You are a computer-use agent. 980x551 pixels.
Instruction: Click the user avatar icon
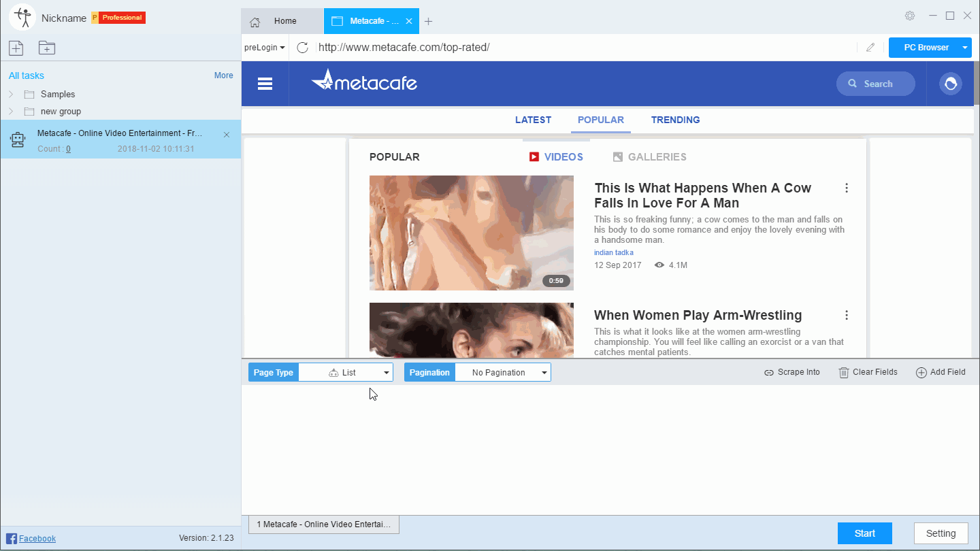(22, 18)
